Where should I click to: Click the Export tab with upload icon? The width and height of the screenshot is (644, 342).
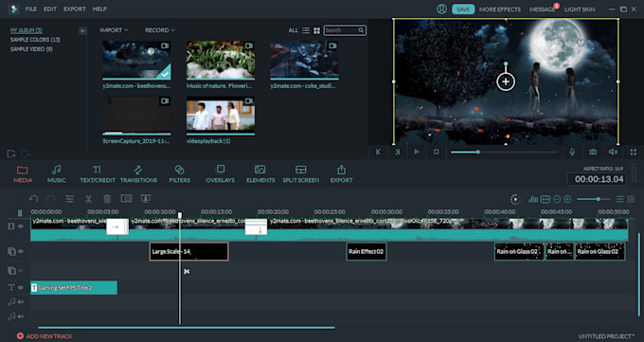[x=341, y=174]
